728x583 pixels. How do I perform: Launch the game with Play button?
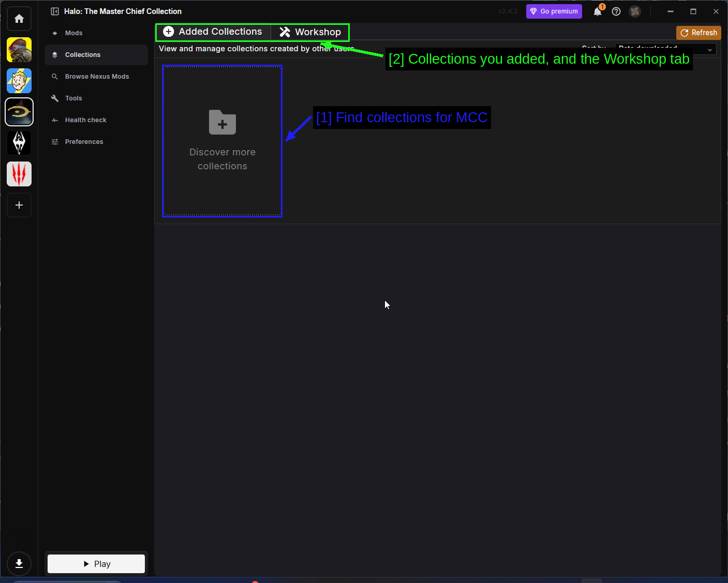click(x=96, y=564)
